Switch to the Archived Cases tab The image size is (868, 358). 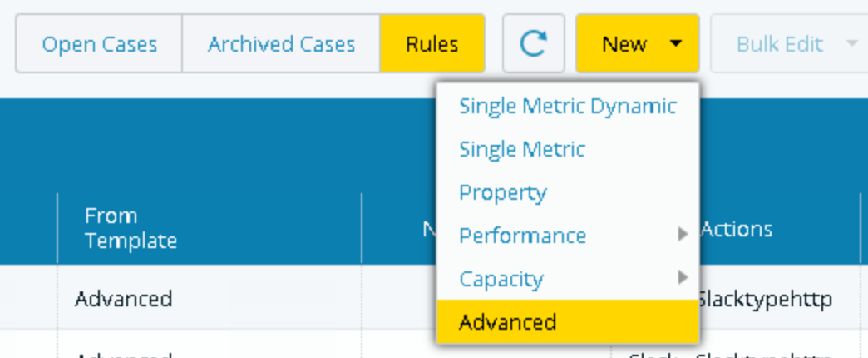pos(281,43)
